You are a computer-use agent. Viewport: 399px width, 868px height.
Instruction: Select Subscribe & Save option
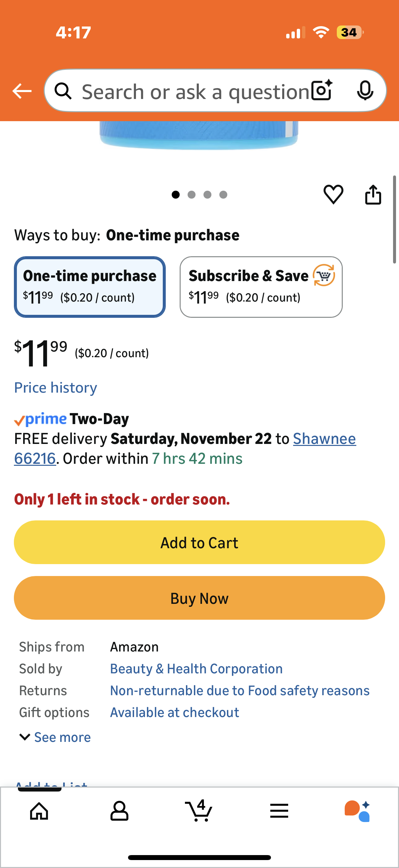click(261, 287)
